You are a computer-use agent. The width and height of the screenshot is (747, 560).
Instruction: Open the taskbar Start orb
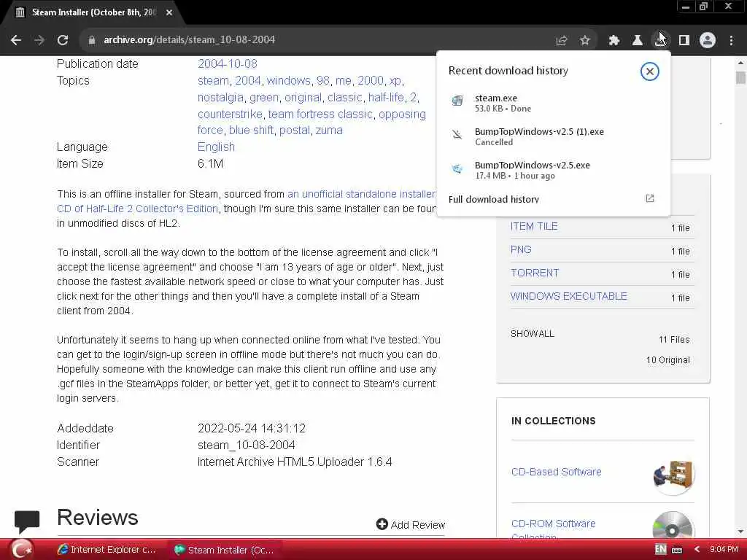pos(21,550)
